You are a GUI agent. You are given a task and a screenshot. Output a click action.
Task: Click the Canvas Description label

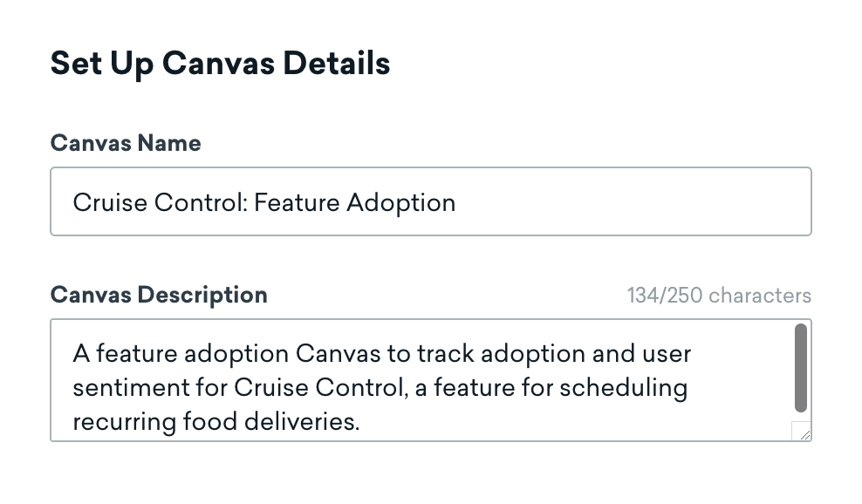[x=159, y=295]
